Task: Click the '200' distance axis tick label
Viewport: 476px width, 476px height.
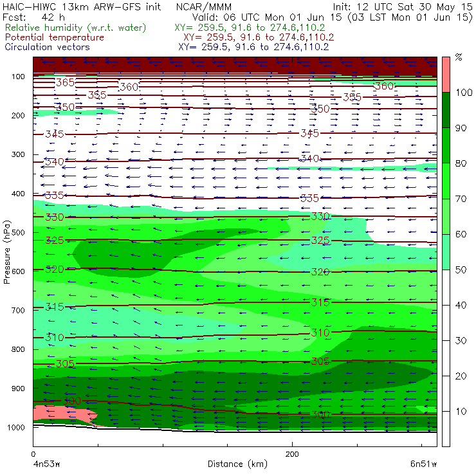Action: [292, 454]
